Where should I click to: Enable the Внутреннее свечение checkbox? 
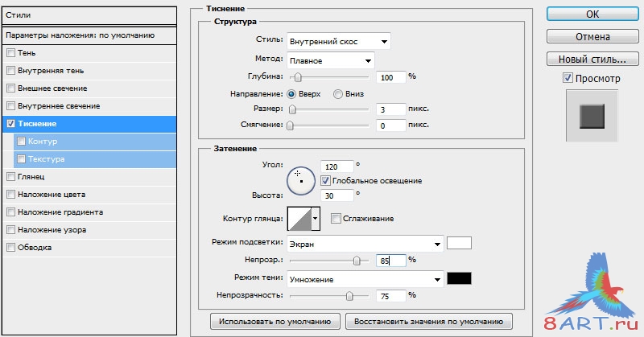coord(11,106)
